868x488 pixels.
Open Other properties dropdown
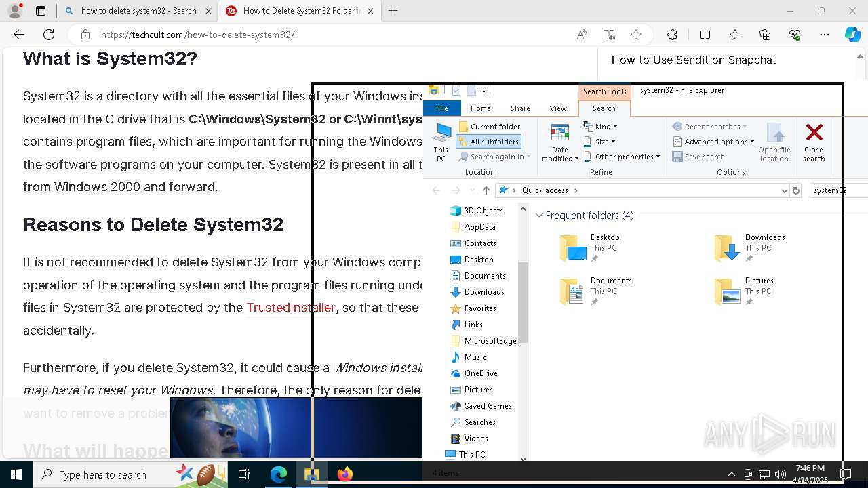tap(621, 157)
